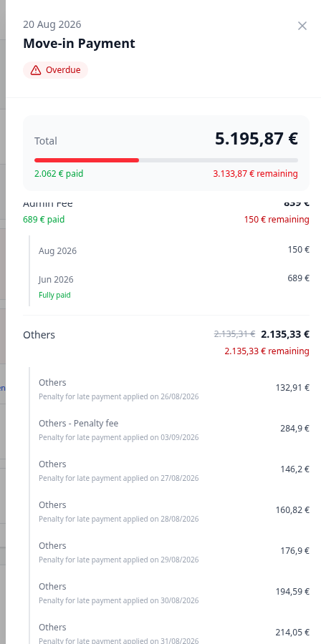Click the 150 € remaining label
321x644 pixels.
(277, 220)
